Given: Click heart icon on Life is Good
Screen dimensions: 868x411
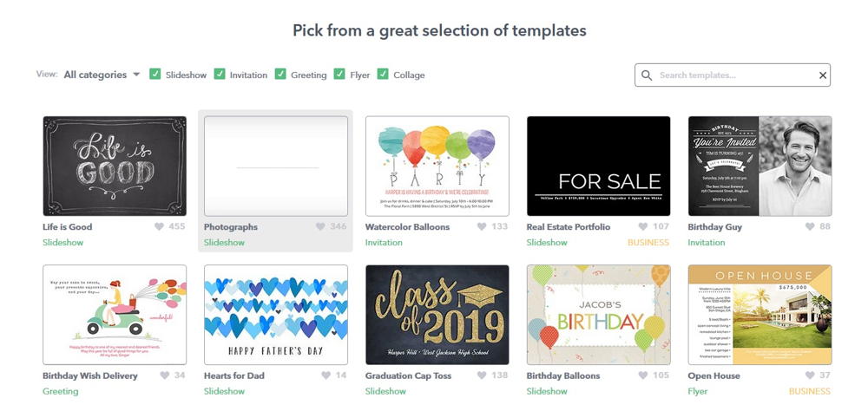Looking at the screenshot, I should coord(160,227).
